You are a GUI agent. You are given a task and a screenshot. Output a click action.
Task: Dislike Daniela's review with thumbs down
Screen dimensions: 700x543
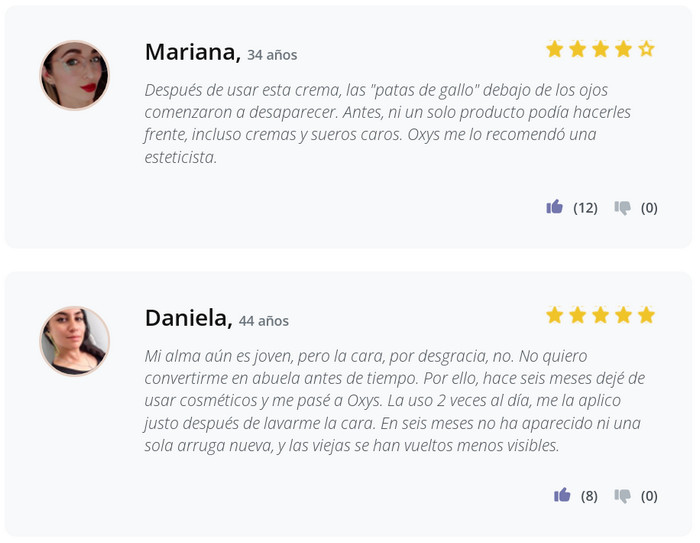coord(623,496)
